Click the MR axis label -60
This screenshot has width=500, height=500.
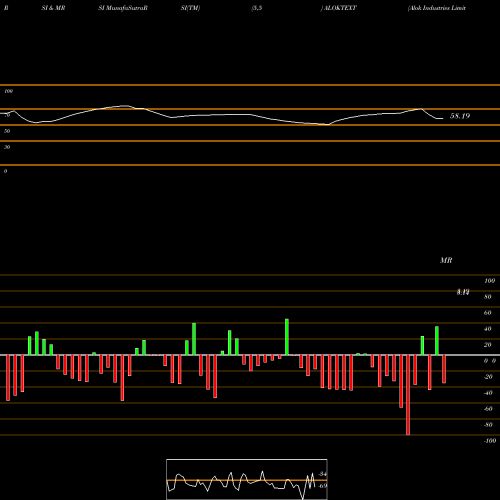click(x=488, y=409)
